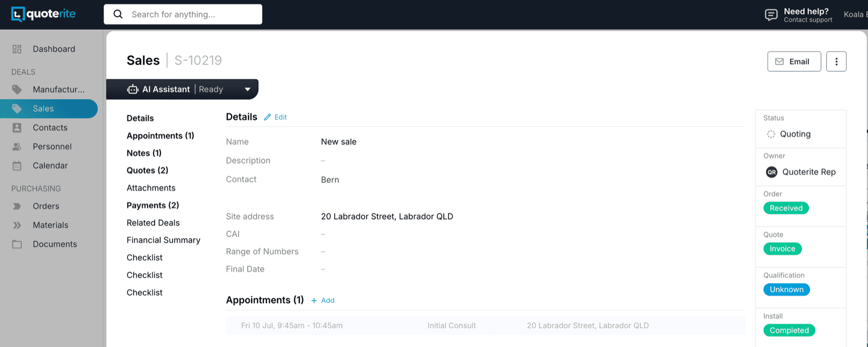Click the Contact support chat icon
The image size is (868, 347).
point(771,15)
